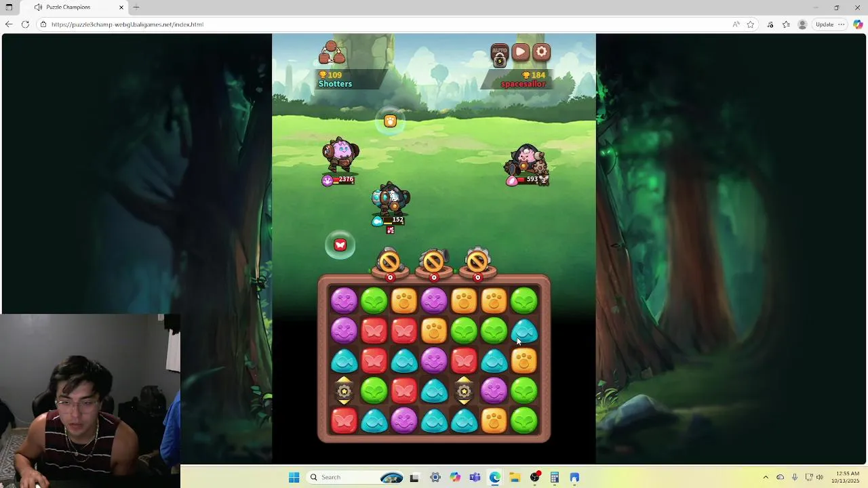The width and height of the screenshot is (868, 488).
Task: Pop the floating orange paw bubble
Action: pyautogui.click(x=390, y=121)
